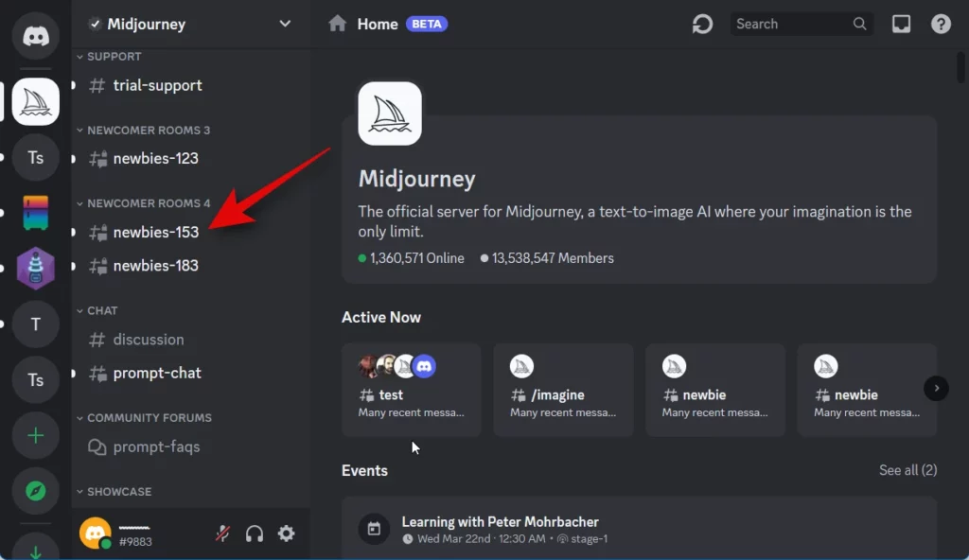The width and height of the screenshot is (969, 560).
Task: Open the newbies-153 channel
Action: pyautogui.click(x=155, y=232)
